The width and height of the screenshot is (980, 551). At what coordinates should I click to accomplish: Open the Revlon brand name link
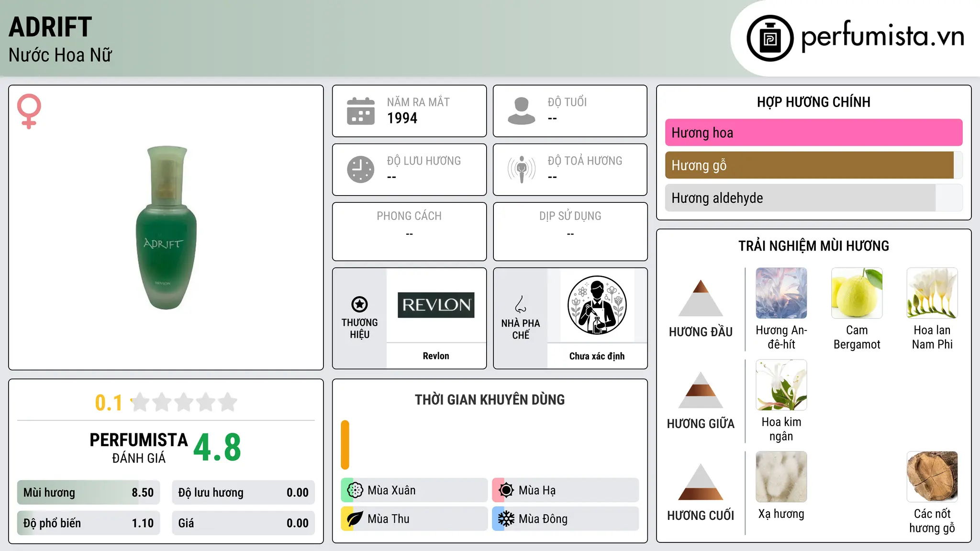(x=436, y=356)
